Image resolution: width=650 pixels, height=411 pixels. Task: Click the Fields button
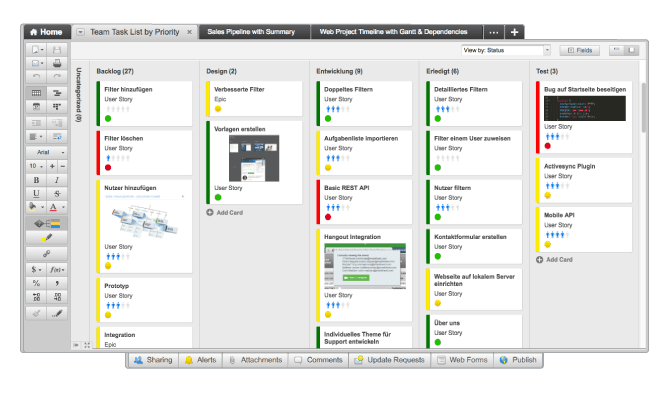click(580, 49)
